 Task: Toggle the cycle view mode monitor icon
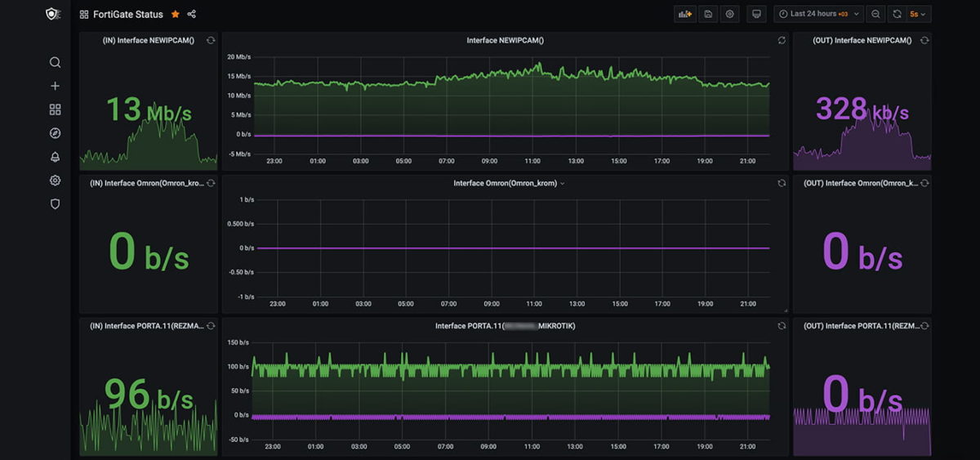(756, 14)
